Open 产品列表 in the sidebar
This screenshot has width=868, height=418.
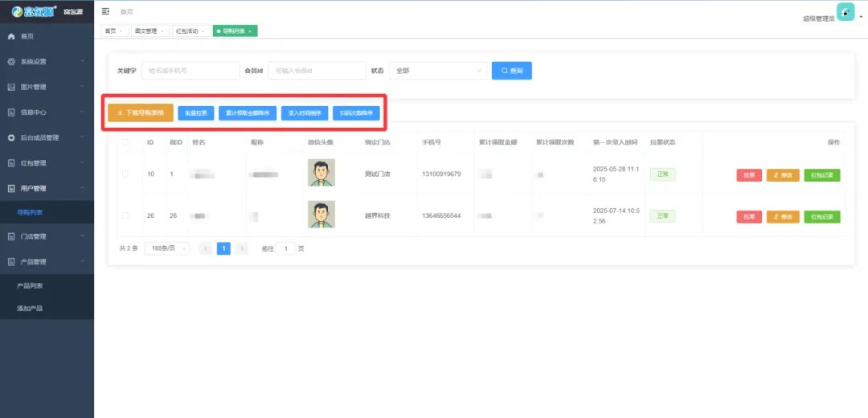(x=30, y=285)
